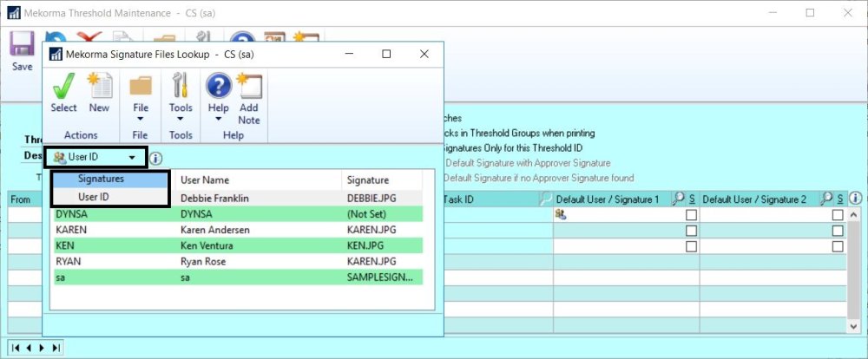Tick first row checkbox under Signature 2
The image size is (868, 359).
838,215
